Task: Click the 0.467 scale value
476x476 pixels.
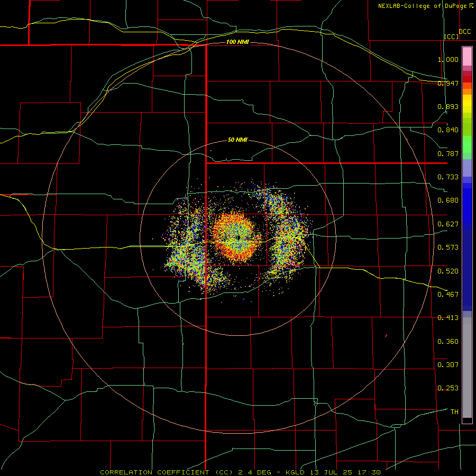Action: click(448, 294)
